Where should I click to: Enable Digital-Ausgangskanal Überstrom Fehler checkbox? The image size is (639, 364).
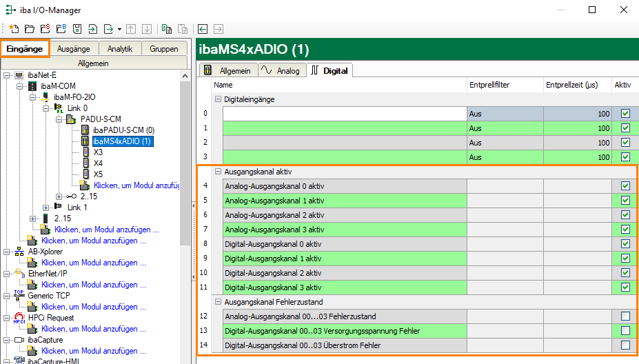tap(625, 345)
